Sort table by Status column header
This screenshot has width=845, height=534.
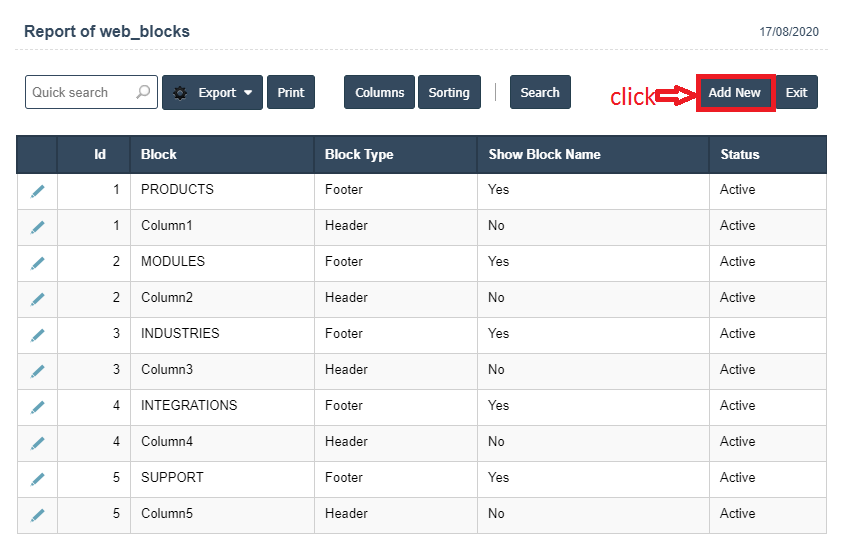(740, 154)
